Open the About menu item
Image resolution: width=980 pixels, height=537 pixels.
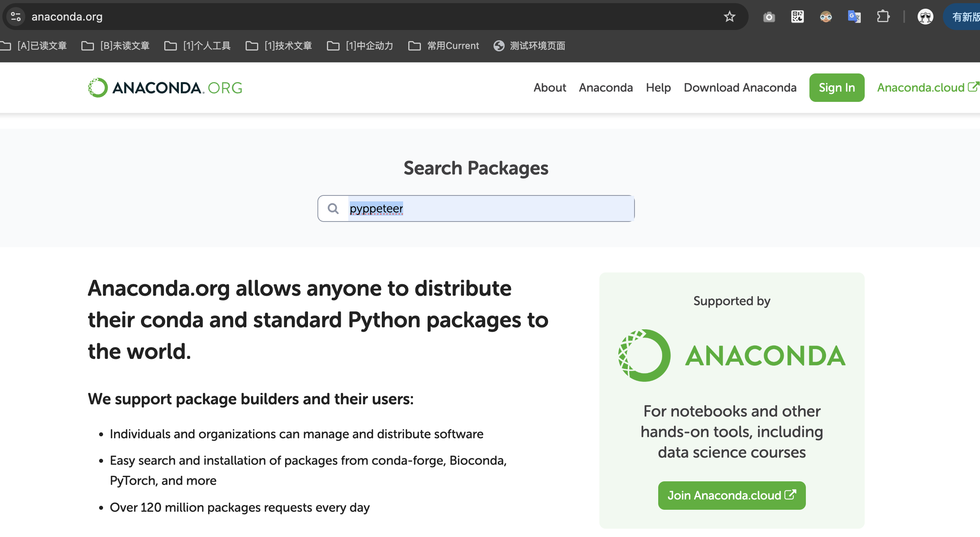pyautogui.click(x=550, y=88)
